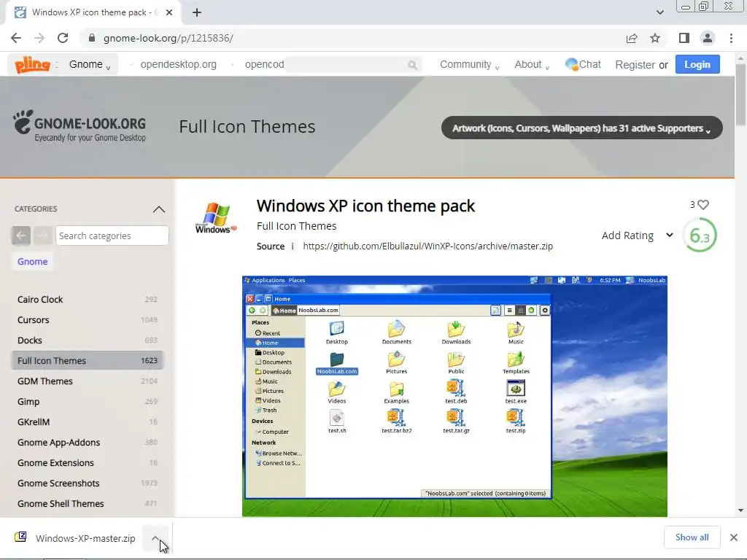Expand the active Supporters banner
Screen dimensions: 747x560
(x=581, y=128)
